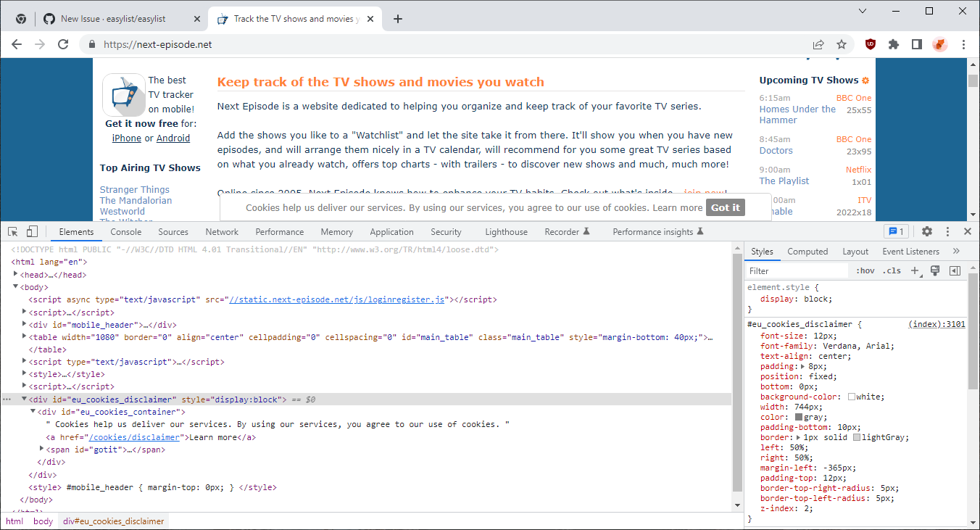This screenshot has height=530, width=980.
Task: Toggle the .cls element classes panel
Action: tap(892, 271)
